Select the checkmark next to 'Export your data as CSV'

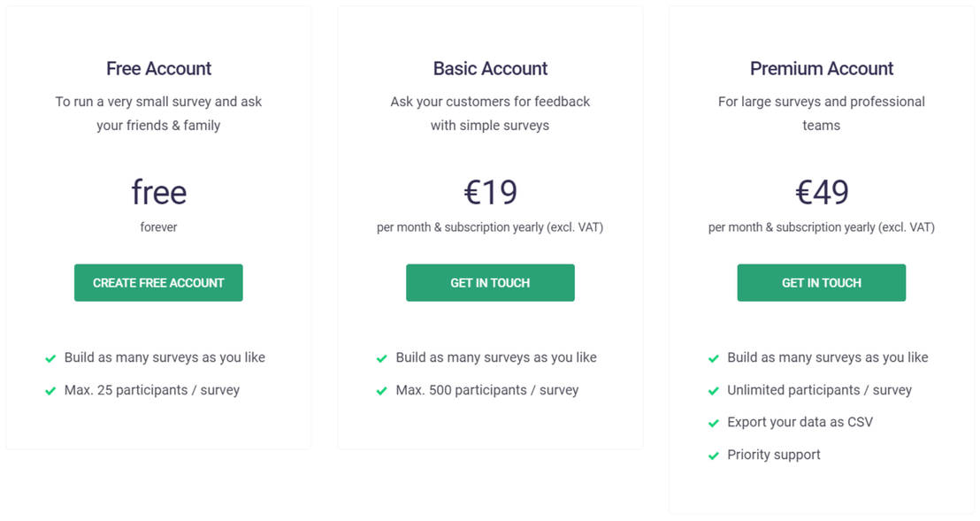[713, 422]
